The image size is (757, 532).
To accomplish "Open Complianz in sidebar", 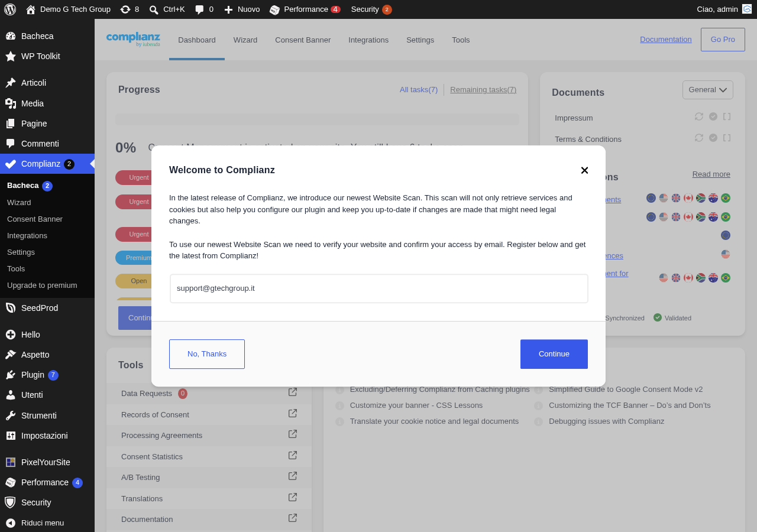I will (47, 164).
